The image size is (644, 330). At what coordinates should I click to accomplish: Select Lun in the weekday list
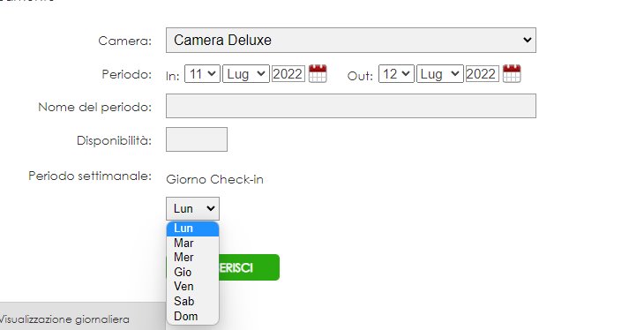click(x=192, y=229)
